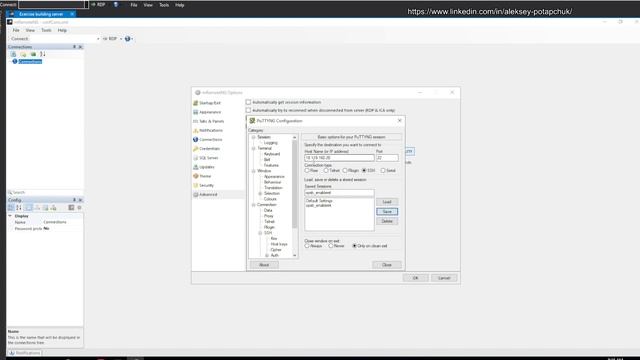
Task: Open Credentials key icon in Options
Action: point(196,149)
